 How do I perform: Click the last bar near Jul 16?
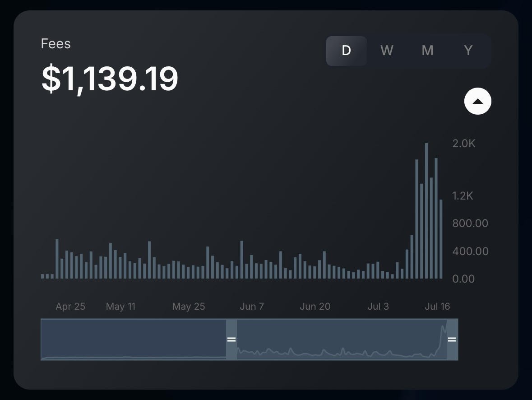441,239
